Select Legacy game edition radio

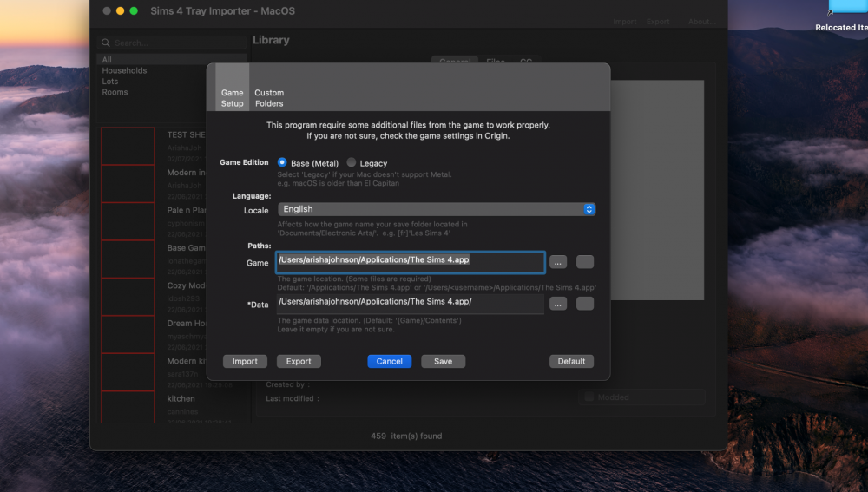click(x=351, y=163)
